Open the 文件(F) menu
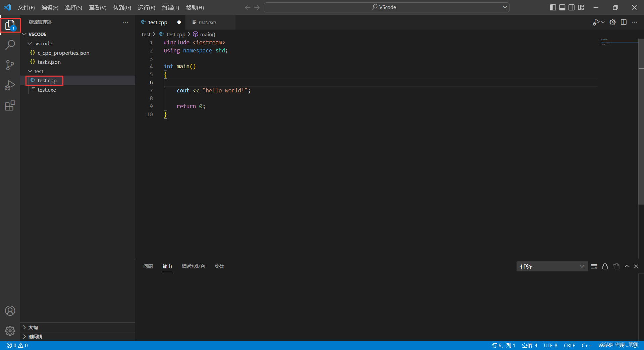 (x=26, y=7)
